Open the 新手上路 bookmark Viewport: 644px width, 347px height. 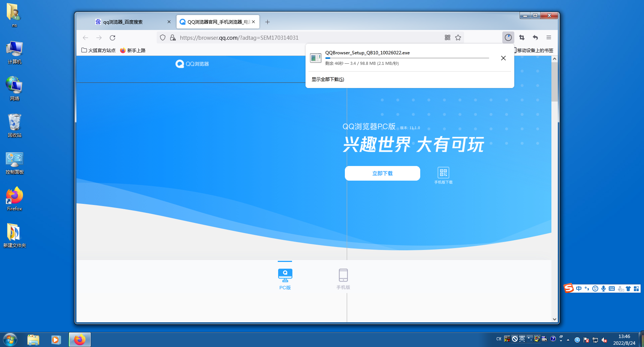pyautogui.click(x=133, y=50)
